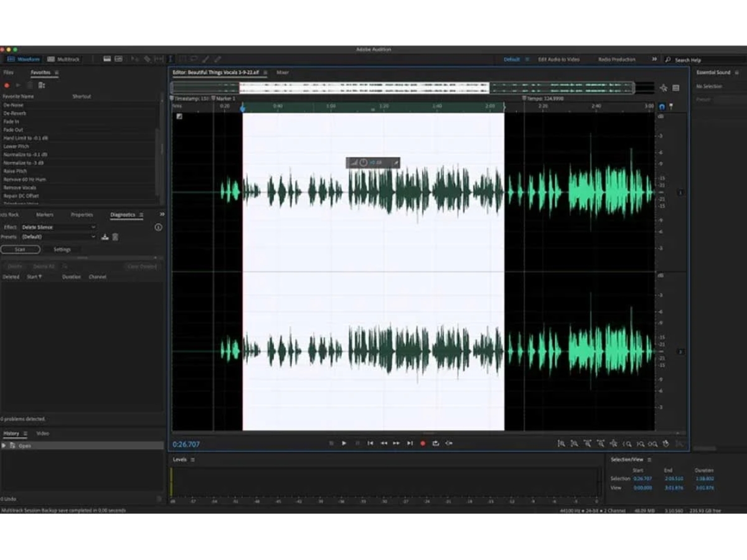Toggle the Loop Playback button
The height and width of the screenshot is (560, 747).
pyautogui.click(x=436, y=443)
